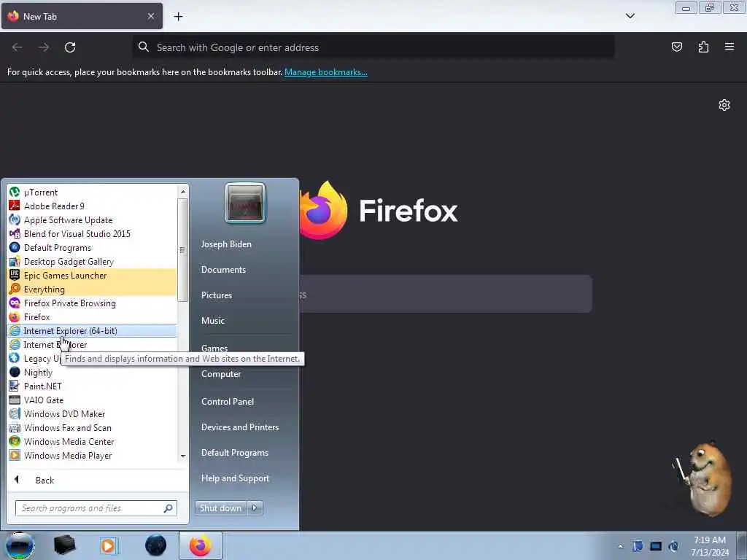Show hidden system tray icons
The image size is (747, 560).
[x=620, y=546]
